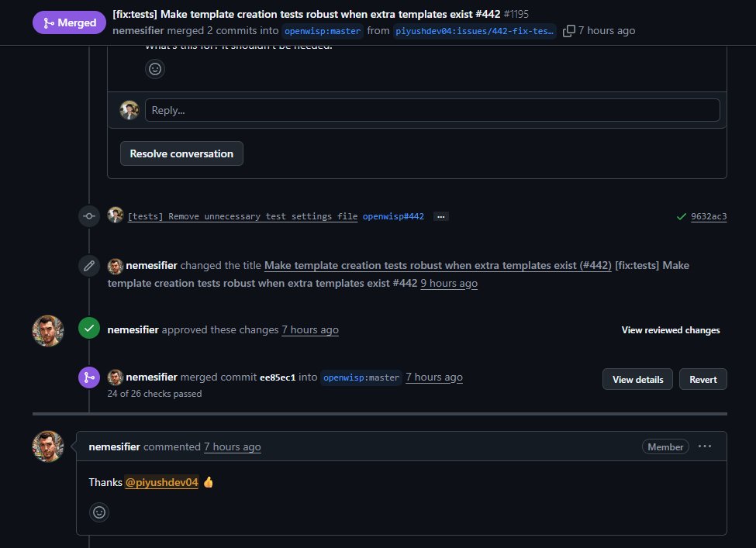756x548 pixels.
Task: Open nemesifier profile in the header
Action: (138, 31)
